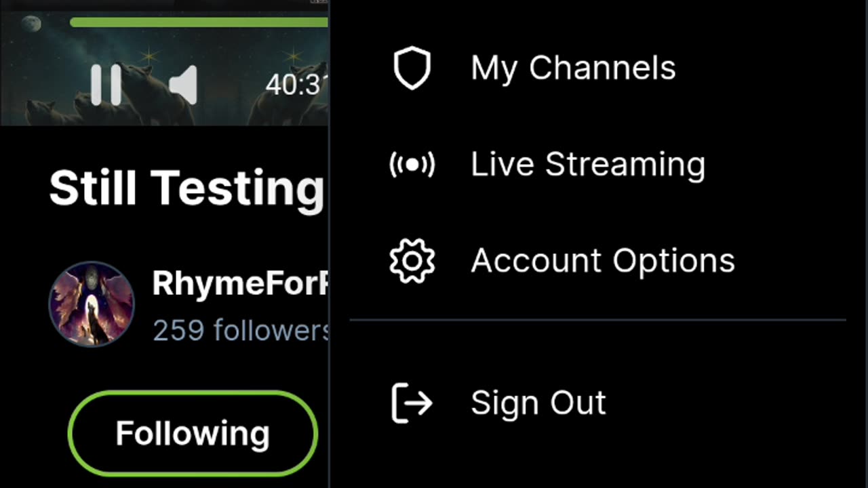The width and height of the screenshot is (868, 488).
Task: Click the Still Testing video title
Action: 186,188
